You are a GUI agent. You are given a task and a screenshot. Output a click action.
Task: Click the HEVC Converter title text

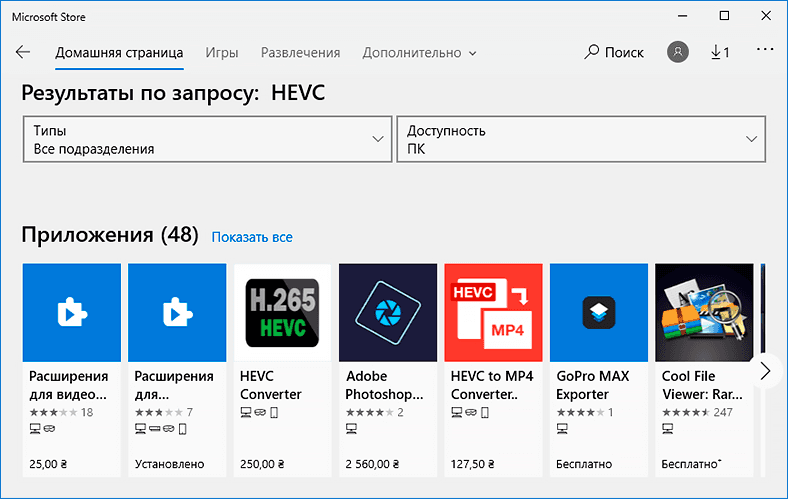(x=270, y=385)
